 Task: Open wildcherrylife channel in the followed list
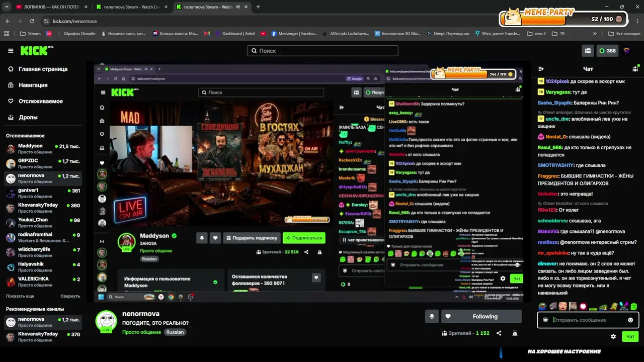pos(43,252)
